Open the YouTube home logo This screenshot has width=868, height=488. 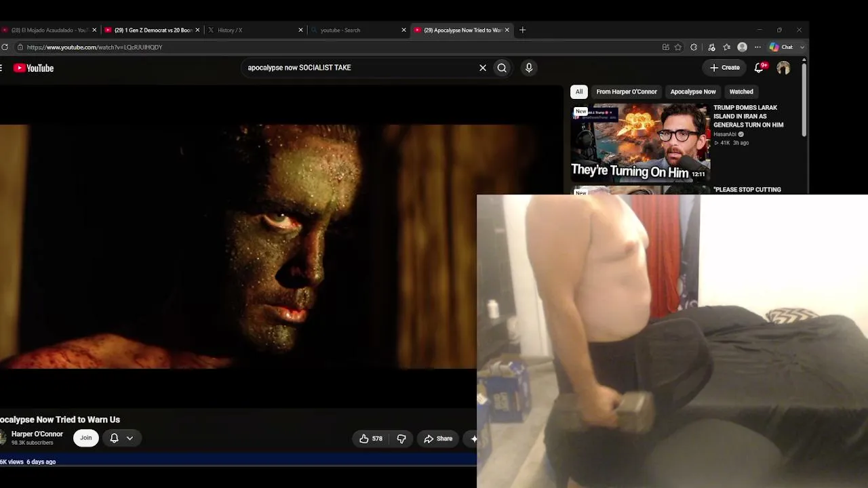pos(33,68)
